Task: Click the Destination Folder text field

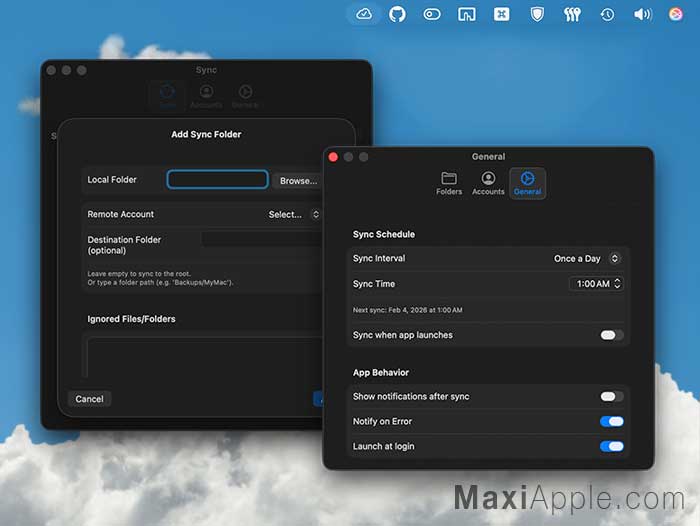Action: point(262,239)
